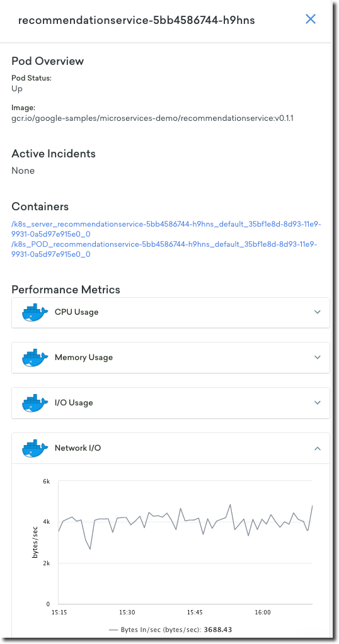
Task: Click the Docker whale icon beside CPU Usage
Action: [35, 312]
